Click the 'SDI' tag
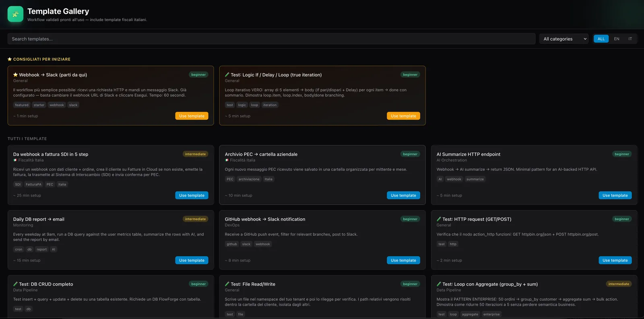Viewport: 644px width, 319px height. (18, 184)
